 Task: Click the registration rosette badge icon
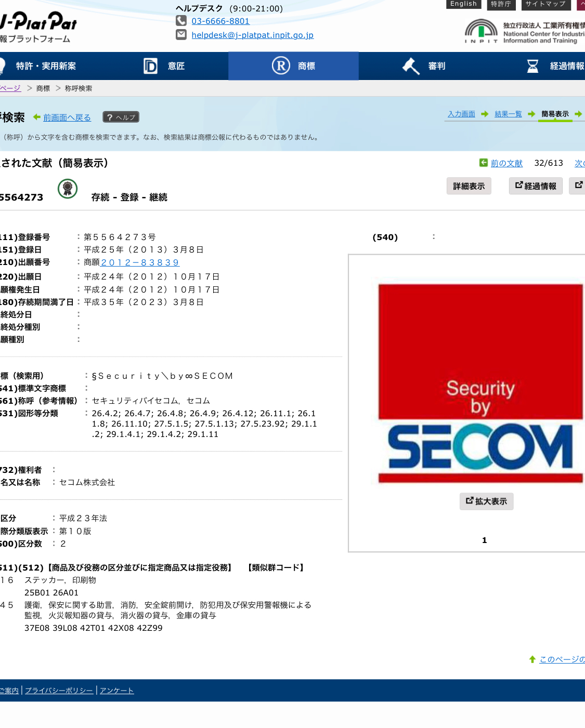pos(68,188)
